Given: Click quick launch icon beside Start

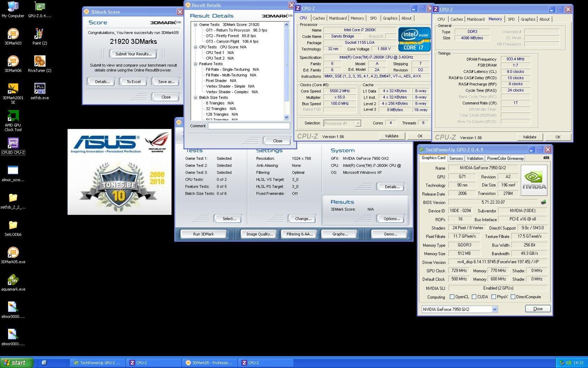Looking at the screenshot, I should pos(44,362).
